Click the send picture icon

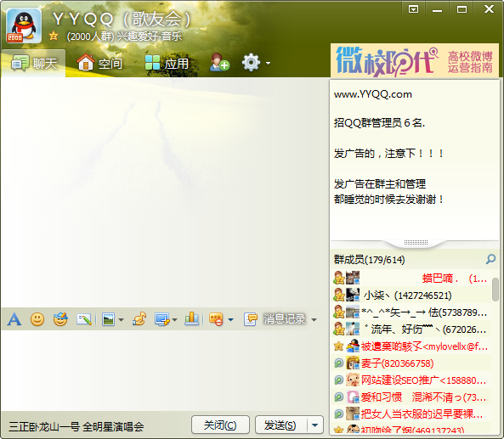click(108, 319)
